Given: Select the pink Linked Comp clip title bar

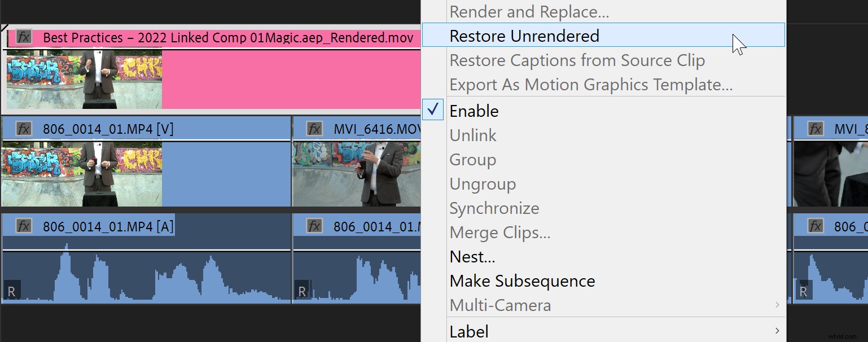Looking at the screenshot, I should pos(226,37).
